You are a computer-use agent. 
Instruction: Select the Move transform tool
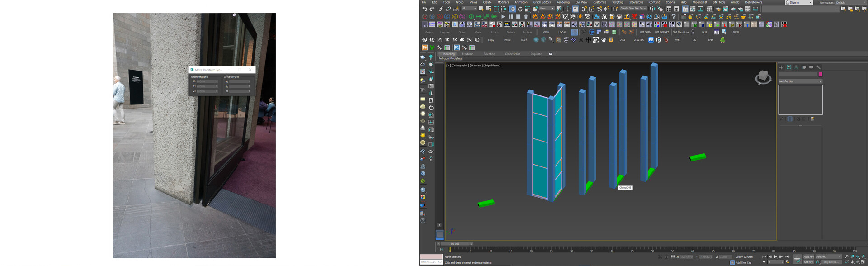(513, 9)
